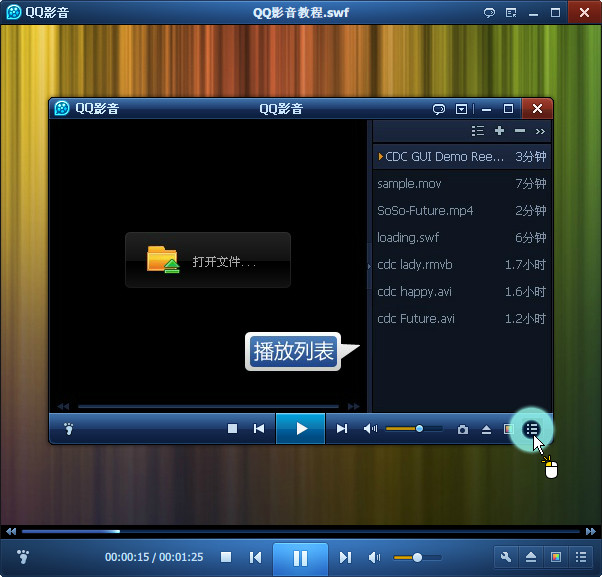Screen dimensions: 602x577
Task: Mute the outer player's speaker icon
Action: point(374,557)
